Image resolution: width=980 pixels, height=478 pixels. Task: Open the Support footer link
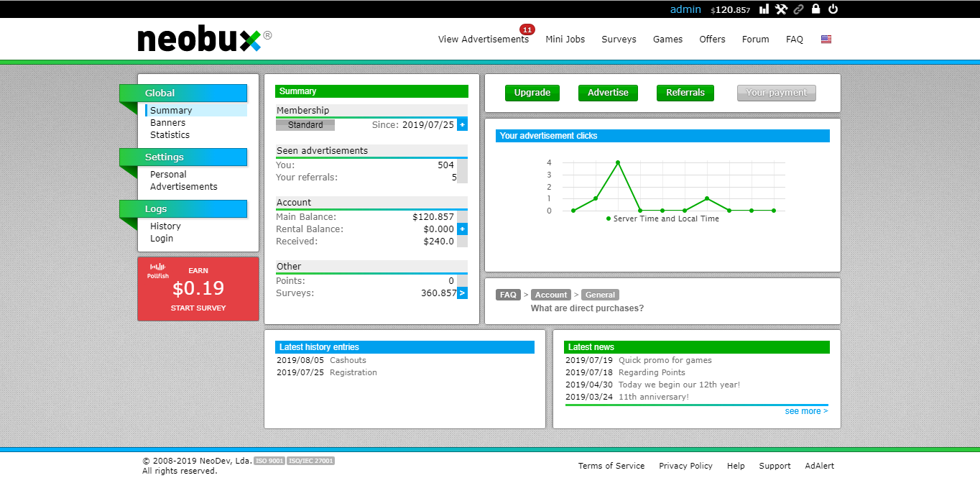point(775,466)
